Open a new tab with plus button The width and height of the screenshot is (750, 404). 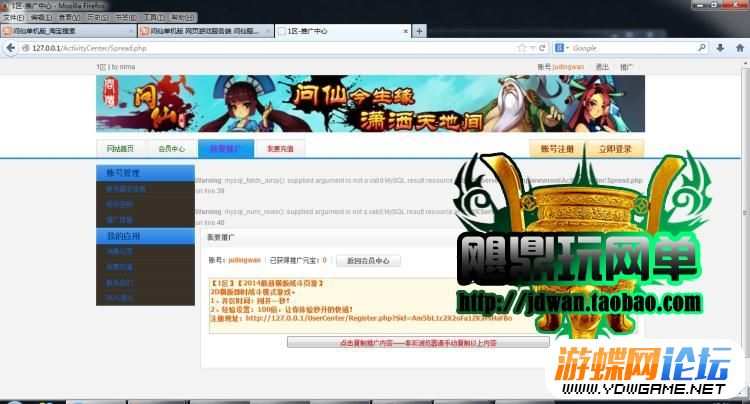click(419, 31)
